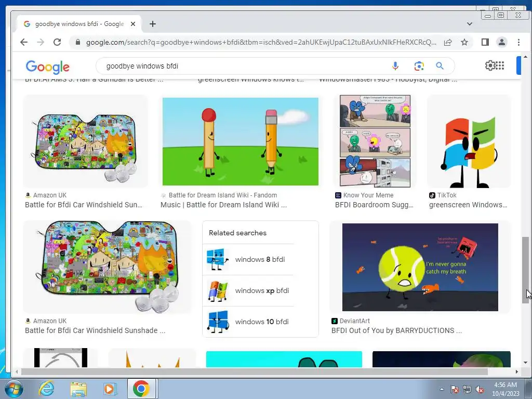Share this page from the address bar
This screenshot has width=532, height=399.
pos(448,42)
